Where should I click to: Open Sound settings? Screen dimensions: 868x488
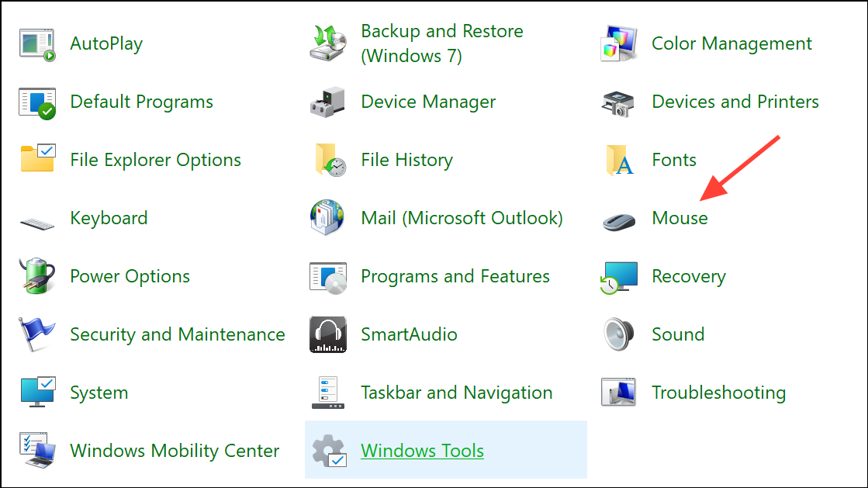677,334
